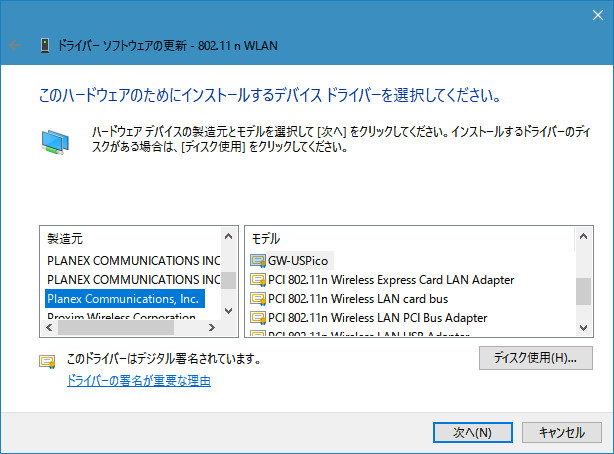The image size is (614, 454).
Task: Click the network monitors icon beside the instructions
Action: click(55, 142)
